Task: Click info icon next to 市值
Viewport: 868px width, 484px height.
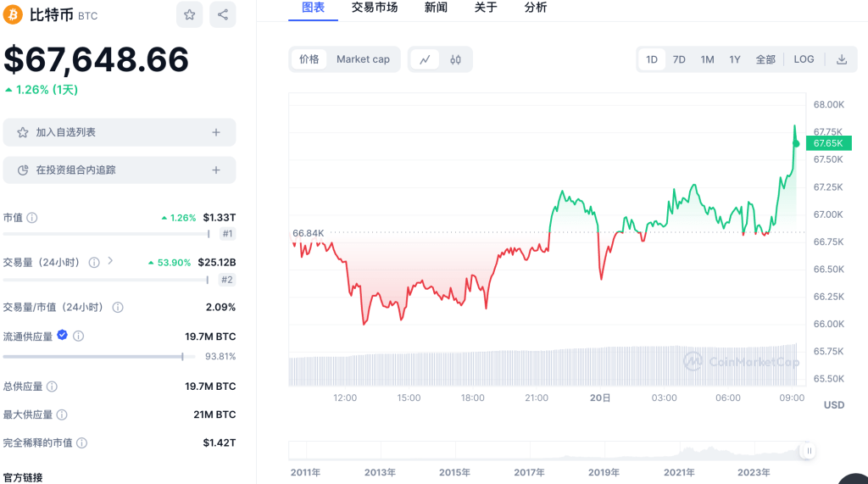Action: (x=32, y=218)
